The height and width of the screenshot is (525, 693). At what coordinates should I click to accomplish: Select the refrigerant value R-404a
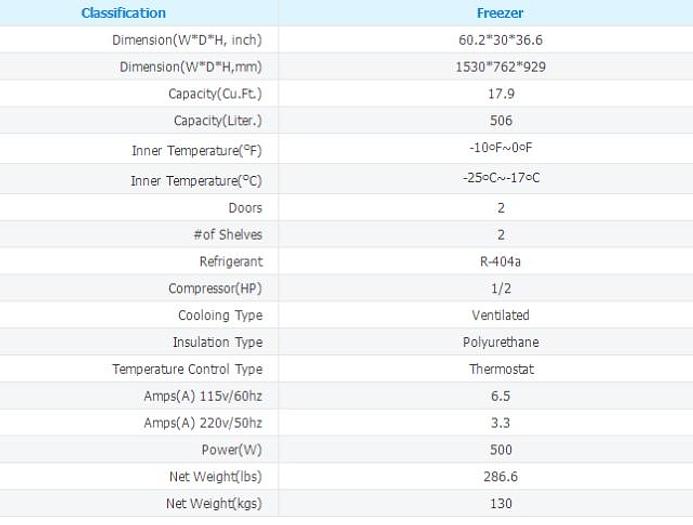pos(501,261)
